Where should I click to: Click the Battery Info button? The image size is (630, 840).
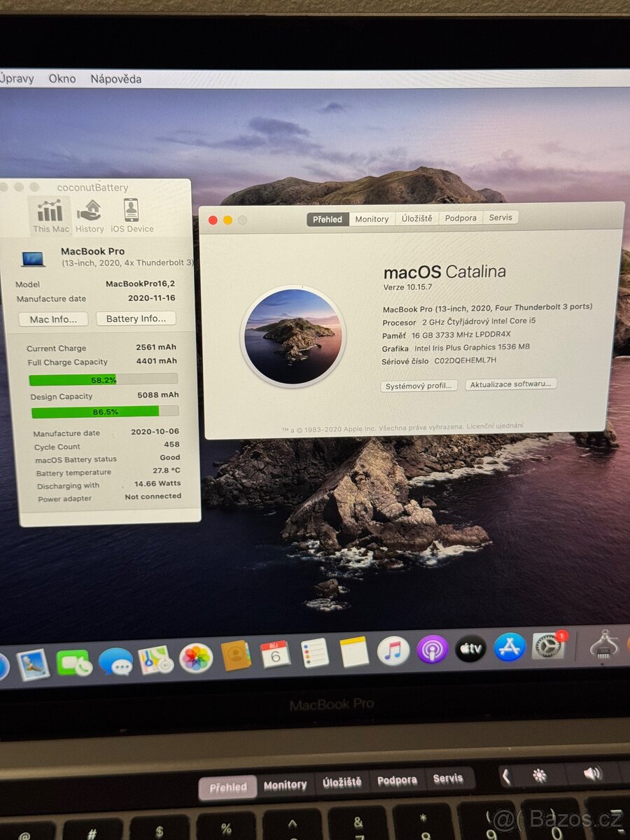pos(136,318)
